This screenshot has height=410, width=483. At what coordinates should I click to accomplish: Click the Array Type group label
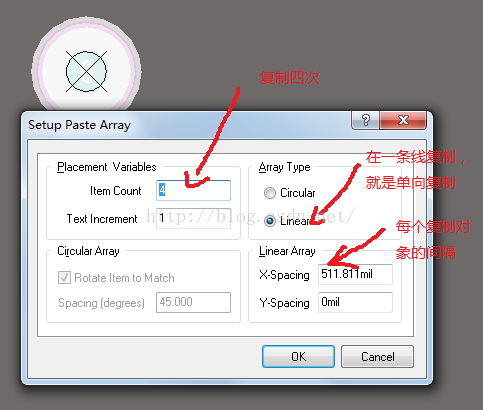pyautogui.click(x=284, y=167)
